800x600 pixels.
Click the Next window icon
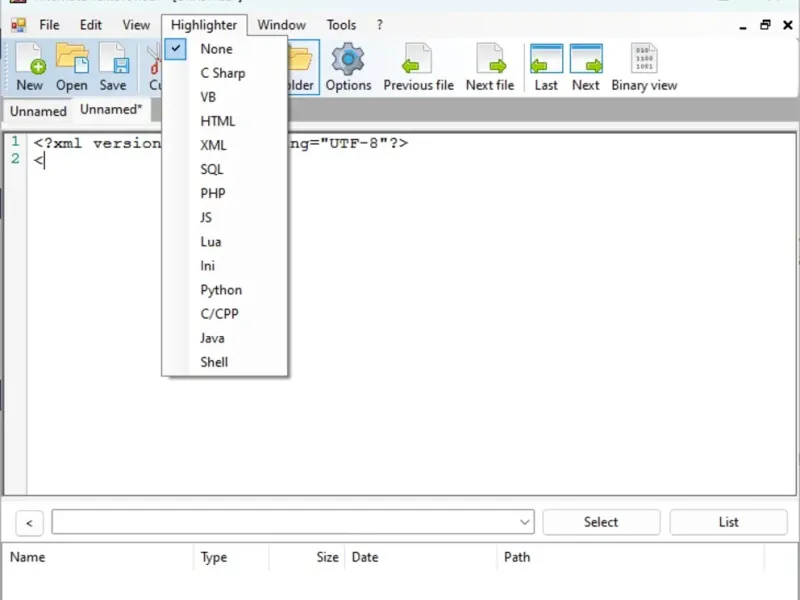586,67
